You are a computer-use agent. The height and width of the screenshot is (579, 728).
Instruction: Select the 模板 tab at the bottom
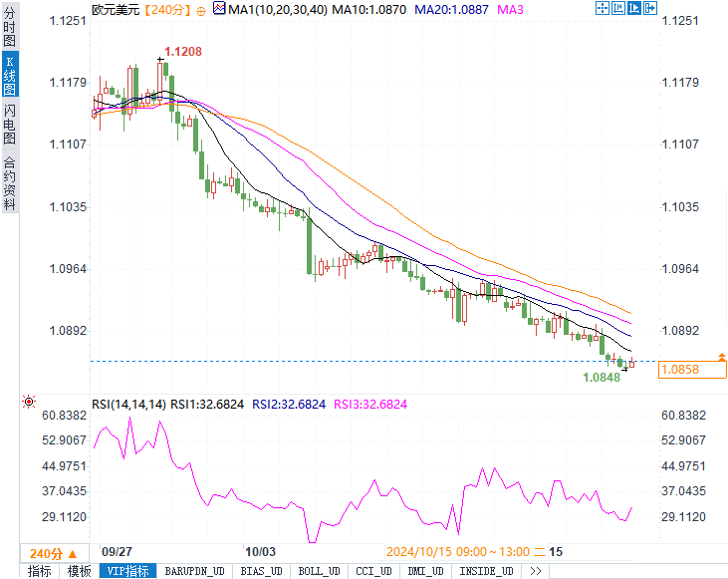[78, 571]
